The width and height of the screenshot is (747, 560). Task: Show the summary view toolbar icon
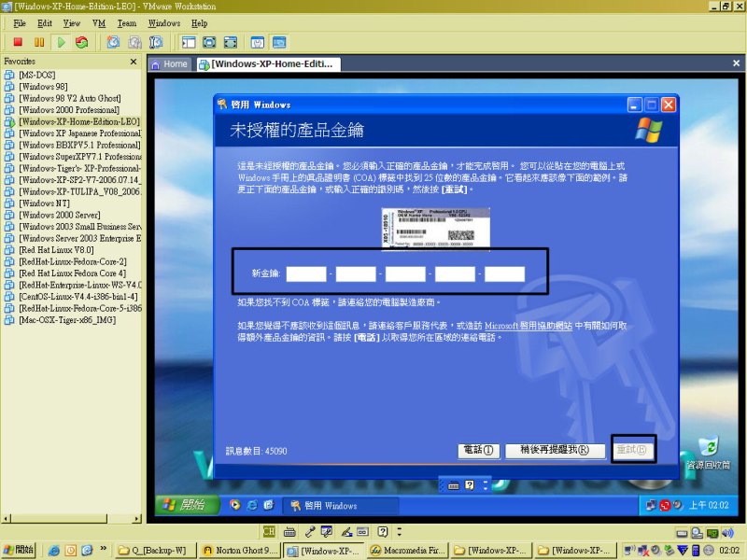point(258,42)
